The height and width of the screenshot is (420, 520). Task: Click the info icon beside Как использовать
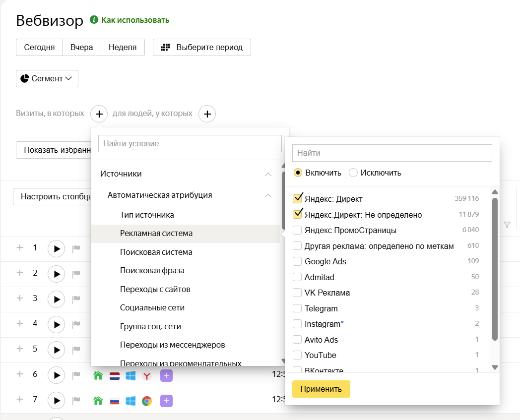click(x=94, y=19)
